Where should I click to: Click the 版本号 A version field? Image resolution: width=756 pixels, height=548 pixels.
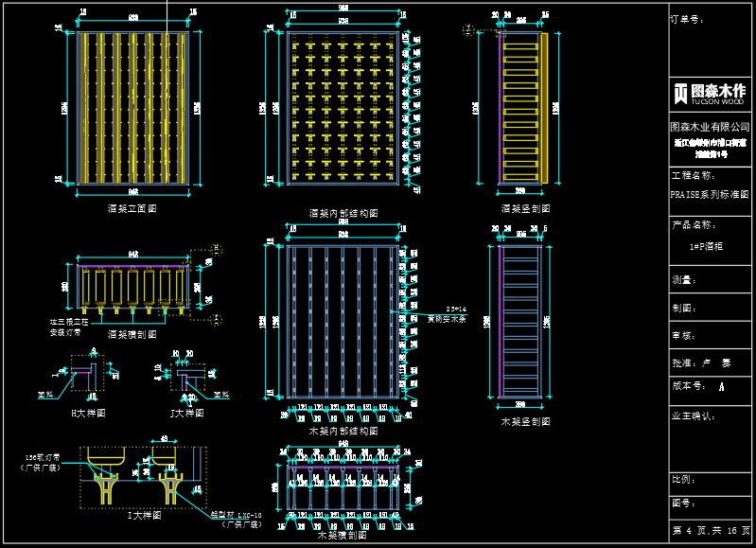tap(700, 386)
